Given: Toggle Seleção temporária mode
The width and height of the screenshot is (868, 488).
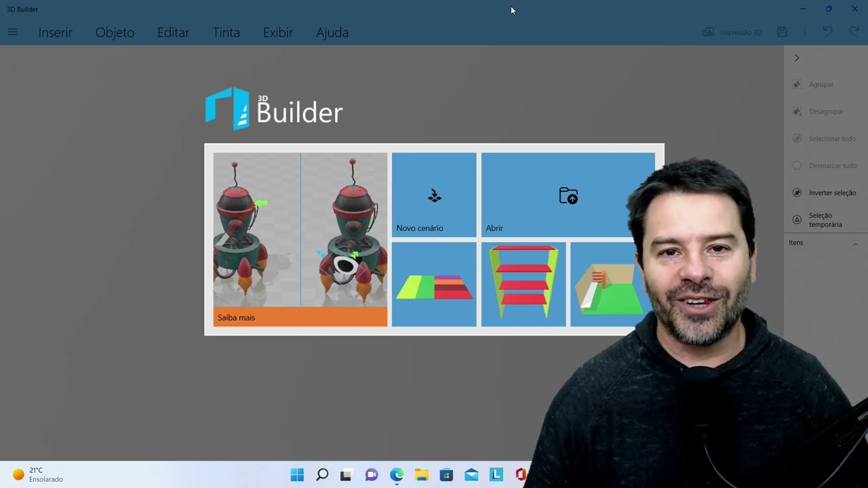Looking at the screenshot, I should [x=817, y=220].
